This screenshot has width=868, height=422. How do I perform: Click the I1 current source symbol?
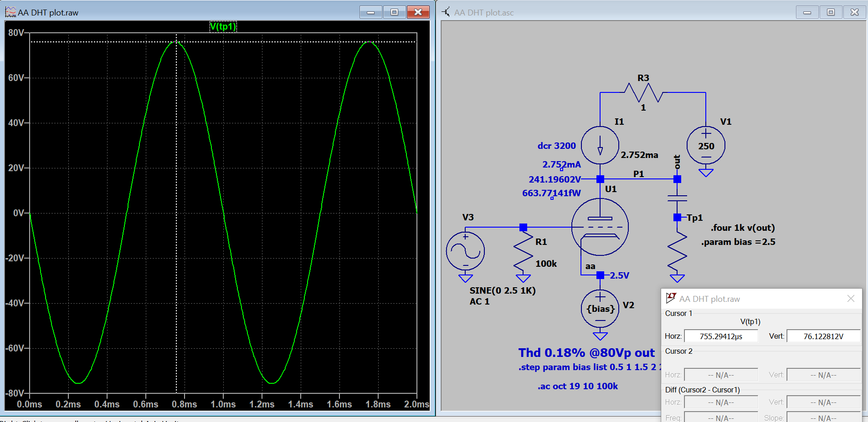[x=600, y=145]
